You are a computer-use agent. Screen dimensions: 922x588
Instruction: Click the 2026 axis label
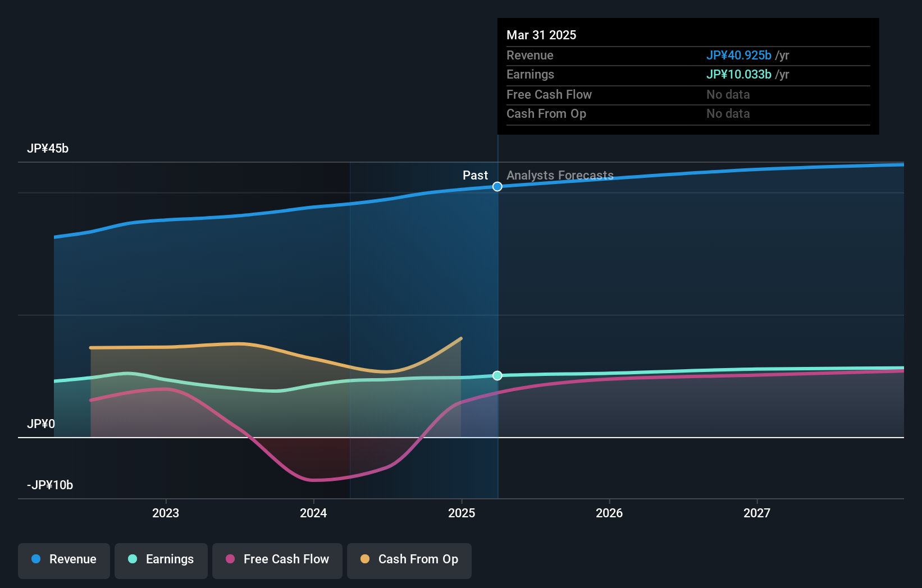pos(609,513)
